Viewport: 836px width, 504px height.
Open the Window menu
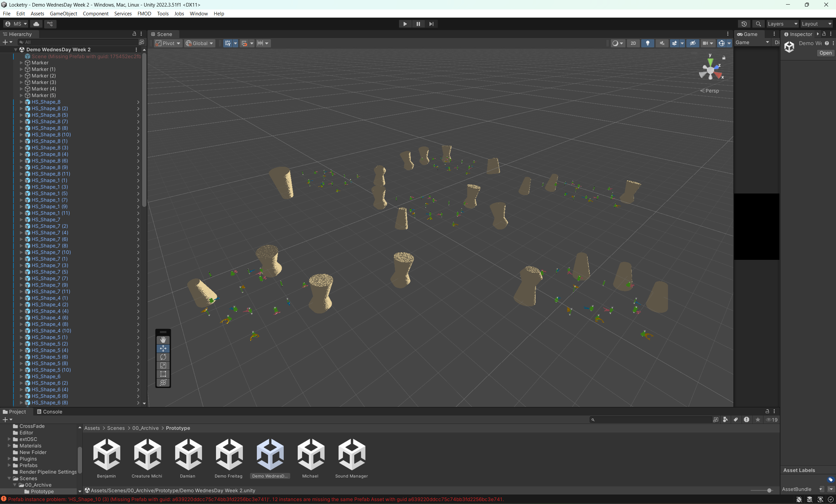[198, 14]
